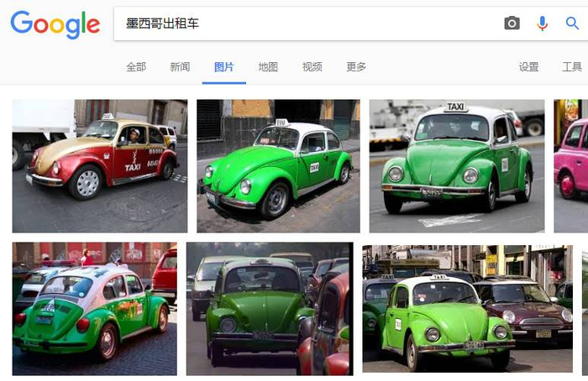Open the 更多 menu
The image size is (588, 381).
tap(356, 67)
